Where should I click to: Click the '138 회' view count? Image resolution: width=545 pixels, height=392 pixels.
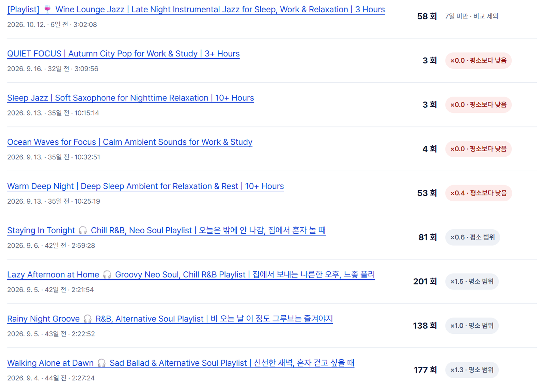pos(425,326)
